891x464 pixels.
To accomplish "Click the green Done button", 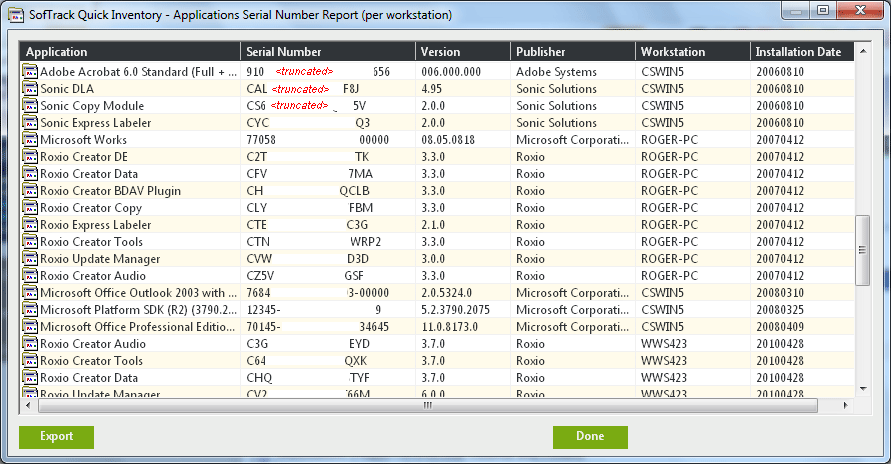I will [590, 437].
